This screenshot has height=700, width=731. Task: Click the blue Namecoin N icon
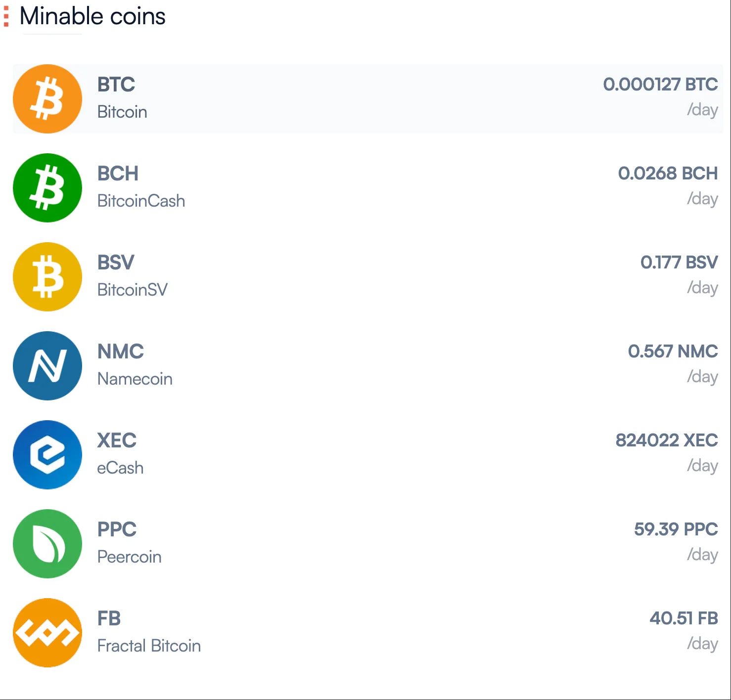click(x=47, y=366)
